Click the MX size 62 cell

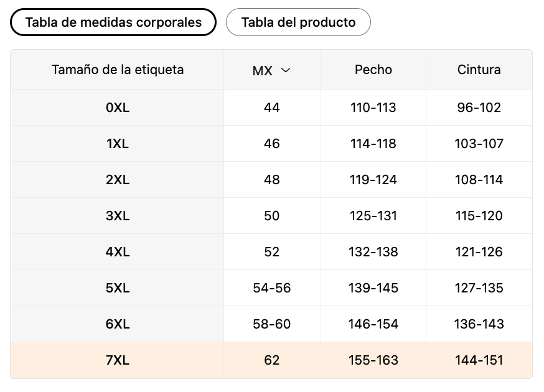(x=272, y=360)
